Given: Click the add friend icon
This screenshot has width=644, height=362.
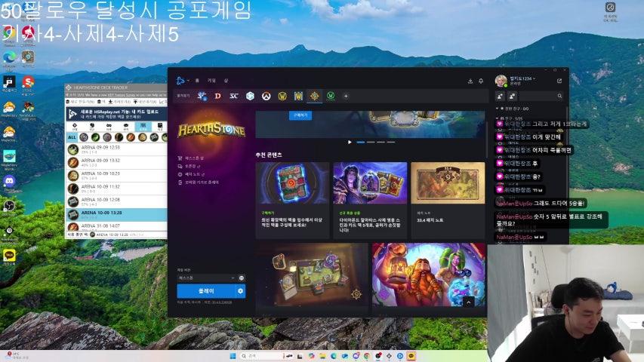Looking at the screenshot, I should [501, 96].
